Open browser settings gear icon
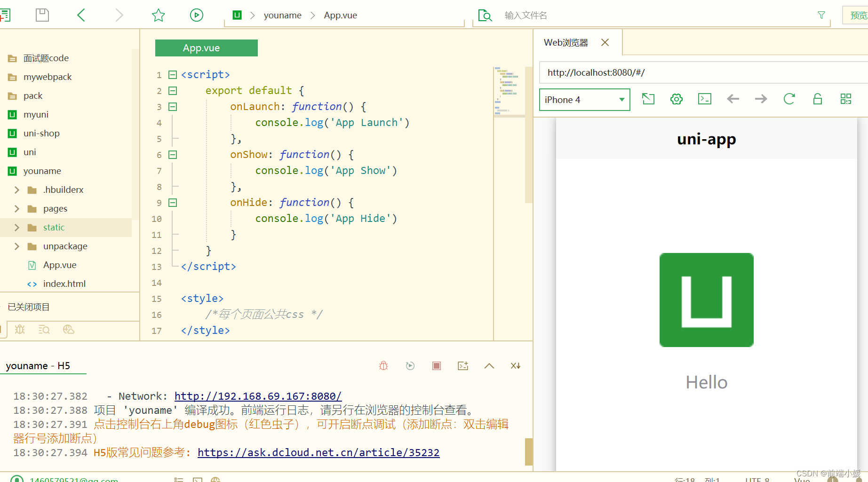Viewport: 868px width, 482px height. click(x=677, y=99)
